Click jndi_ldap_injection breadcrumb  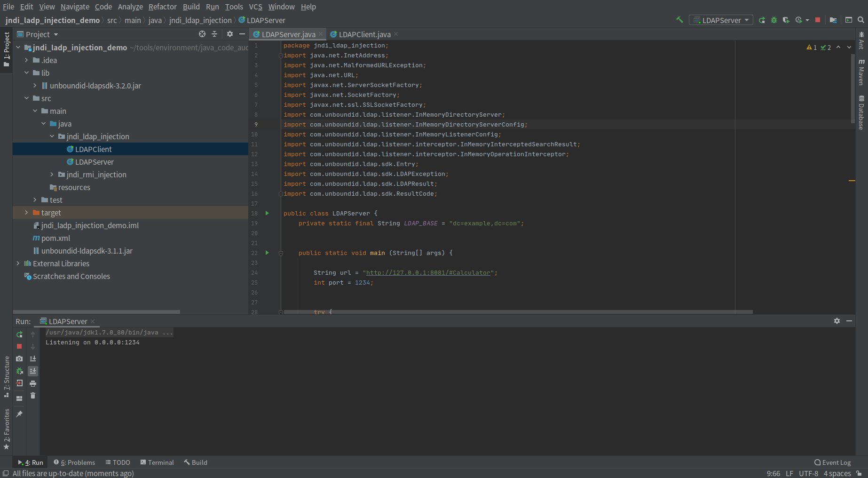(200, 20)
